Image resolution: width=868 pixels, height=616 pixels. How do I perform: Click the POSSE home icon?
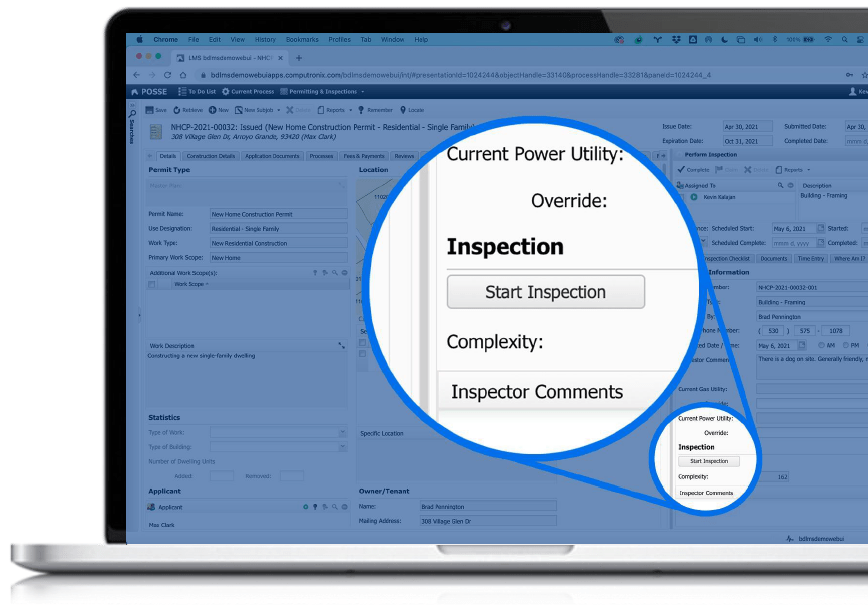pyautogui.click(x=136, y=91)
